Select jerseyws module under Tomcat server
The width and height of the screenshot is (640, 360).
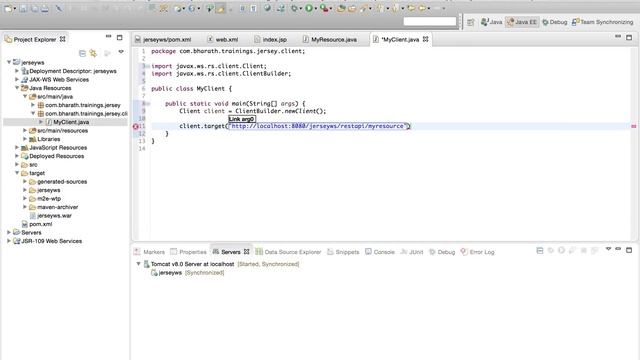click(x=170, y=273)
